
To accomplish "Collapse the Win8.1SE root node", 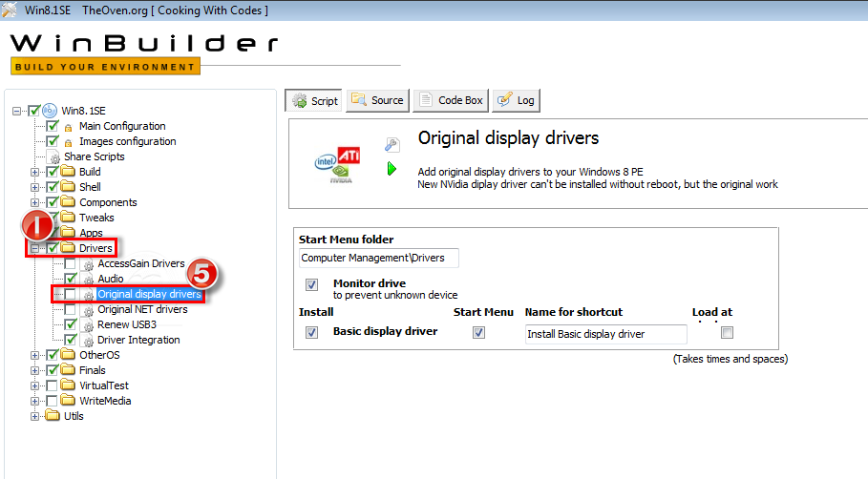I will tap(16, 112).
